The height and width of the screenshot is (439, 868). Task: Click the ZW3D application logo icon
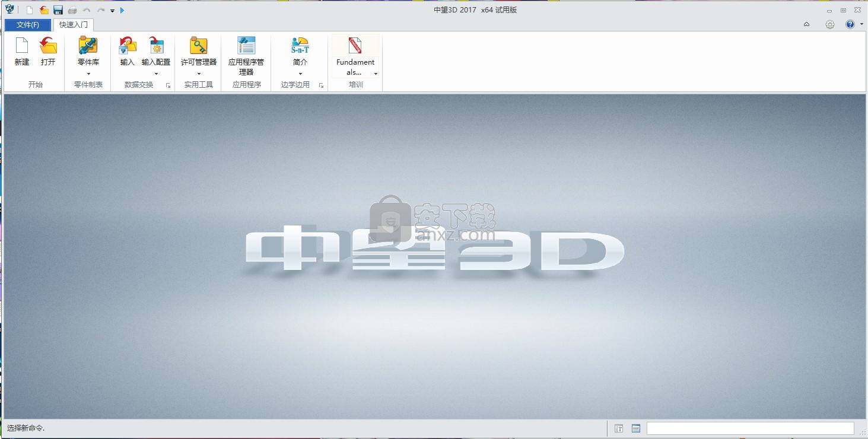pos(9,9)
